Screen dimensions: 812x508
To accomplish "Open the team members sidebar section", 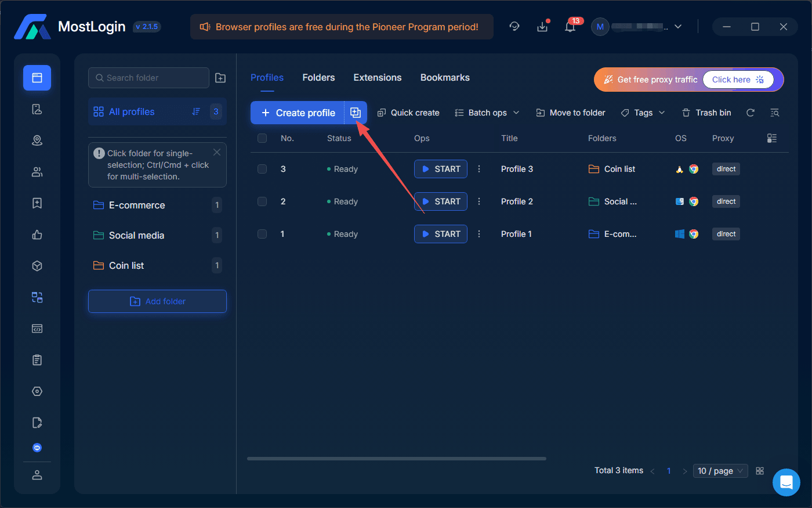I will click(x=37, y=172).
